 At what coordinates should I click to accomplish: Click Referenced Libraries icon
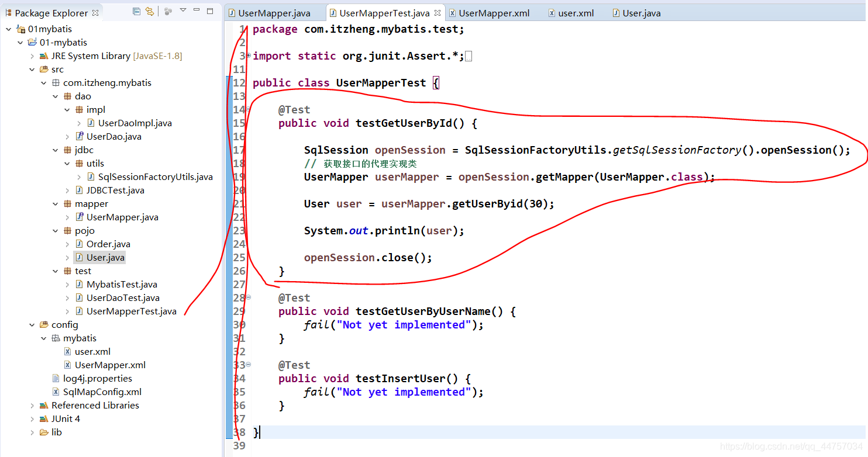click(x=44, y=406)
